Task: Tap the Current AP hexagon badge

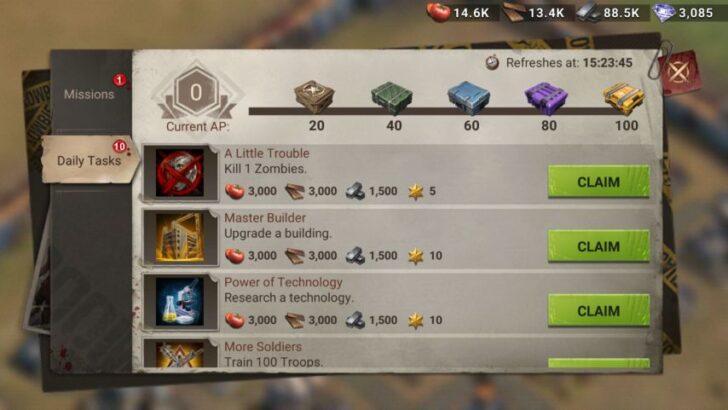Action: click(x=197, y=92)
